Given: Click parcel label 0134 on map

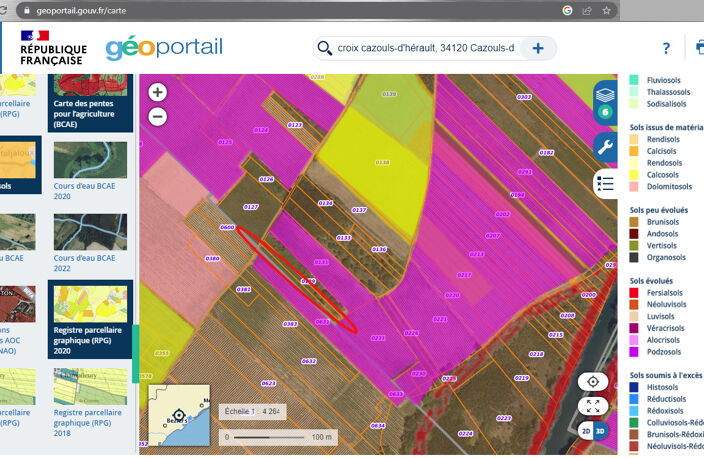Looking at the screenshot, I should pos(326,203).
